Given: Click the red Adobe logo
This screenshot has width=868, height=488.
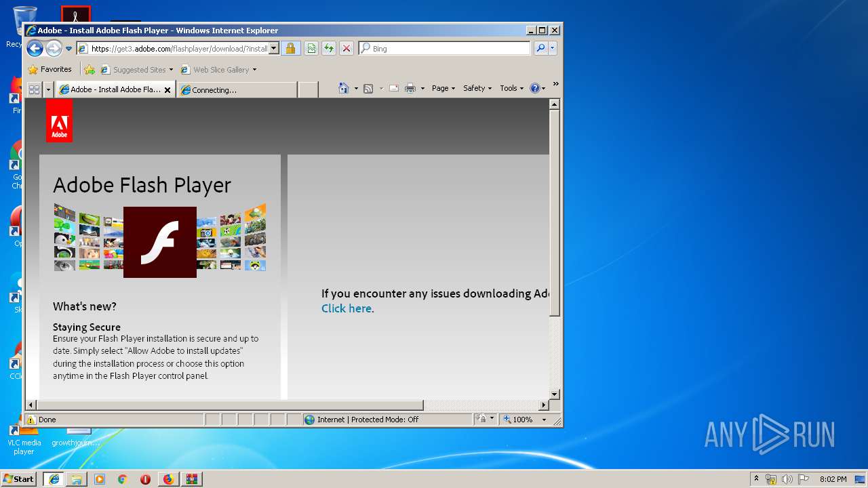Looking at the screenshot, I should coord(60,121).
